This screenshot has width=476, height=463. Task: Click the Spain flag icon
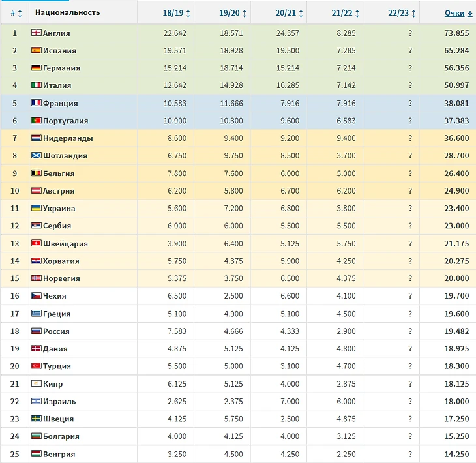point(37,50)
